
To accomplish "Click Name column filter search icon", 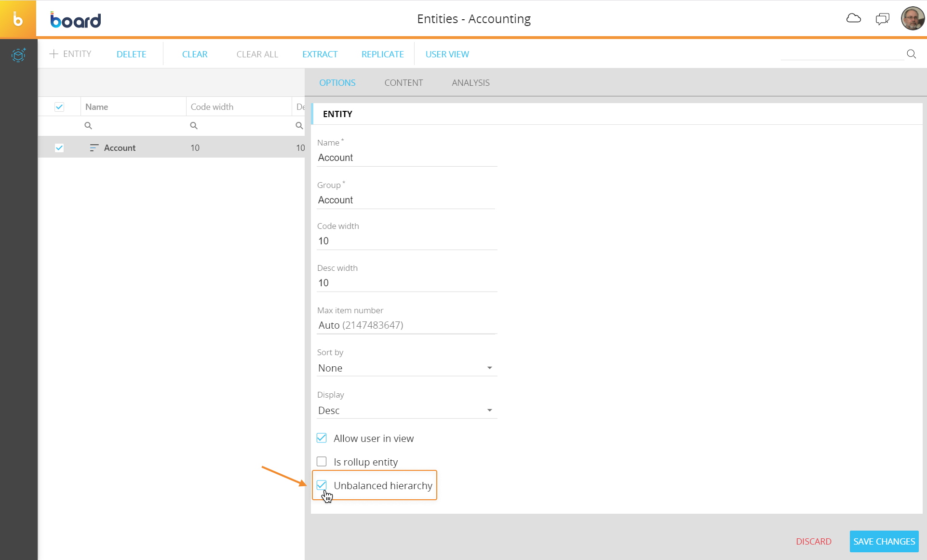I will [x=88, y=126].
